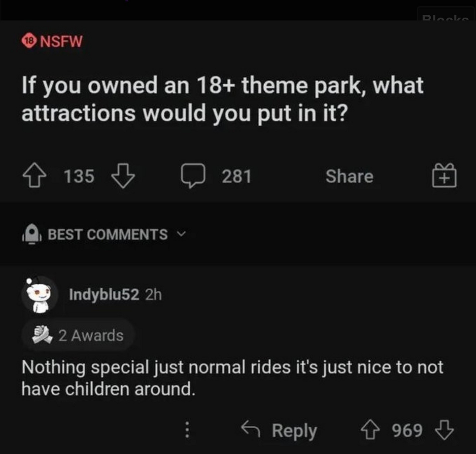476x454 pixels.
Task: Open the three-dot comment options menu
Action: click(187, 430)
